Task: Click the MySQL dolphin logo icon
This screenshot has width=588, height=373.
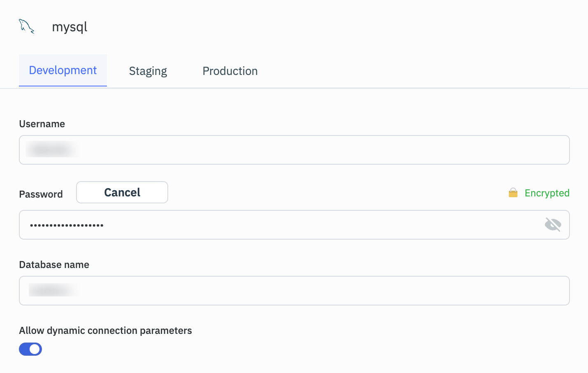Action: (x=27, y=27)
